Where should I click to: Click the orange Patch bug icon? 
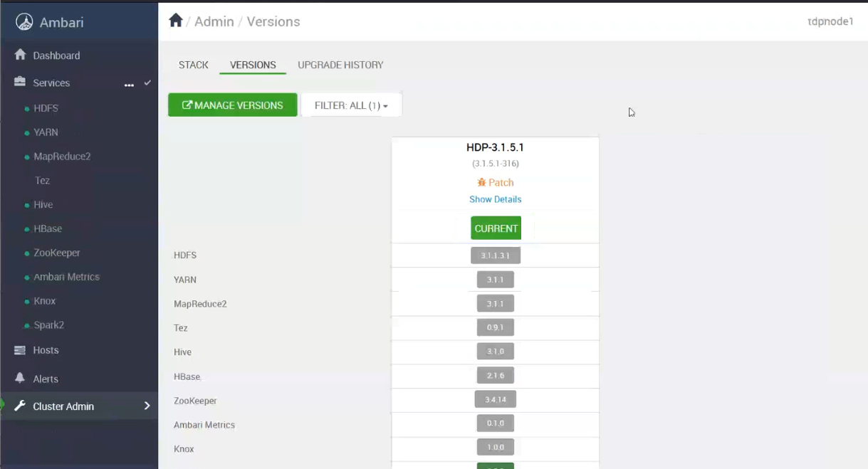coord(481,183)
